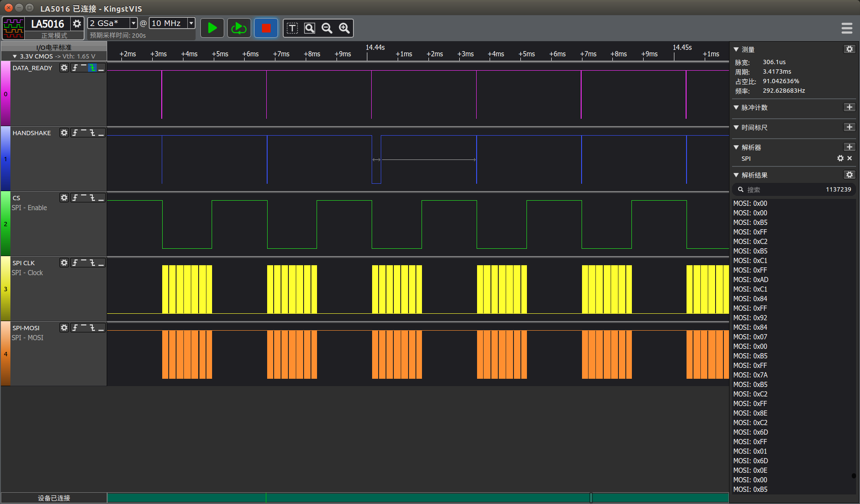The height and width of the screenshot is (504, 860).
Task: Open decode results settings gear
Action: pyautogui.click(x=849, y=175)
